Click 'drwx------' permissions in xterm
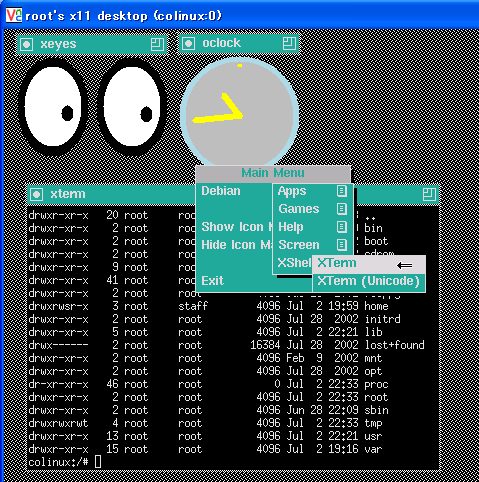Screen dimensions: 479x482 click(x=58, y=345)
